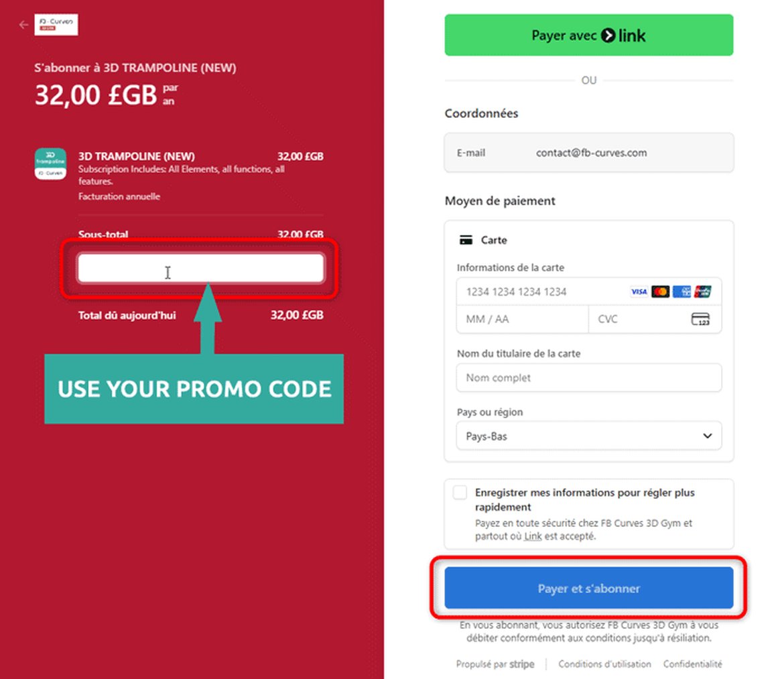The height and width of the screenshot is (679, 784).
Task: Click the MM / AA expiry field
Action: click(x=521, y=319)
